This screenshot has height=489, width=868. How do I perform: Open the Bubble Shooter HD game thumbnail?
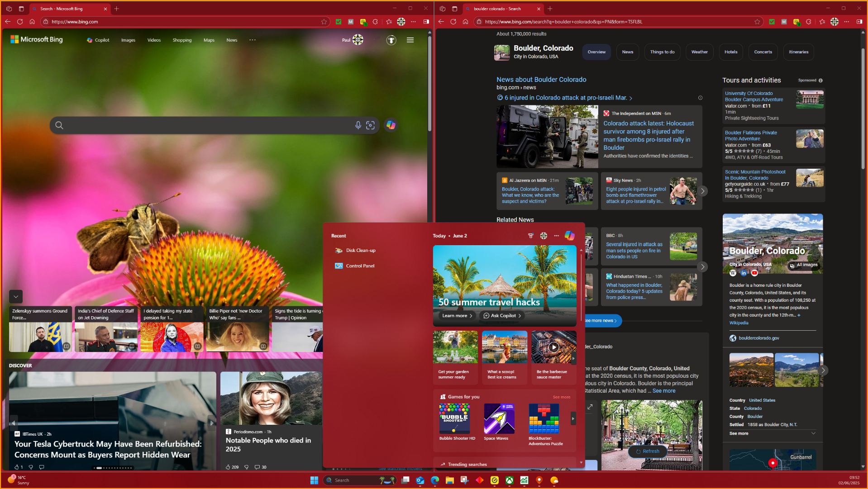click(455, 418)
